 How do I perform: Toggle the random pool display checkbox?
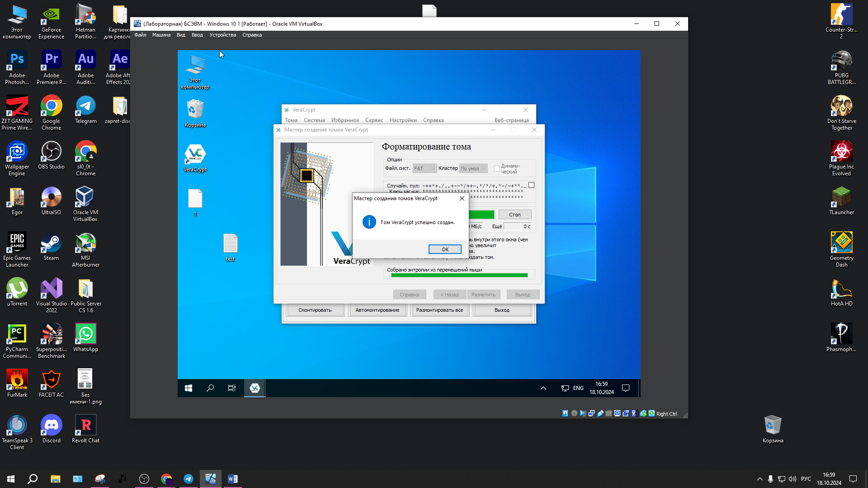click(532, 185)
